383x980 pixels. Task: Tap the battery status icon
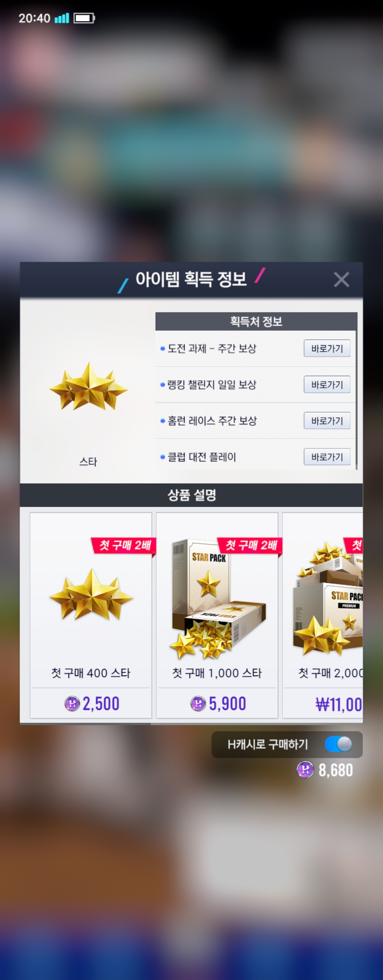pos(84,18)
